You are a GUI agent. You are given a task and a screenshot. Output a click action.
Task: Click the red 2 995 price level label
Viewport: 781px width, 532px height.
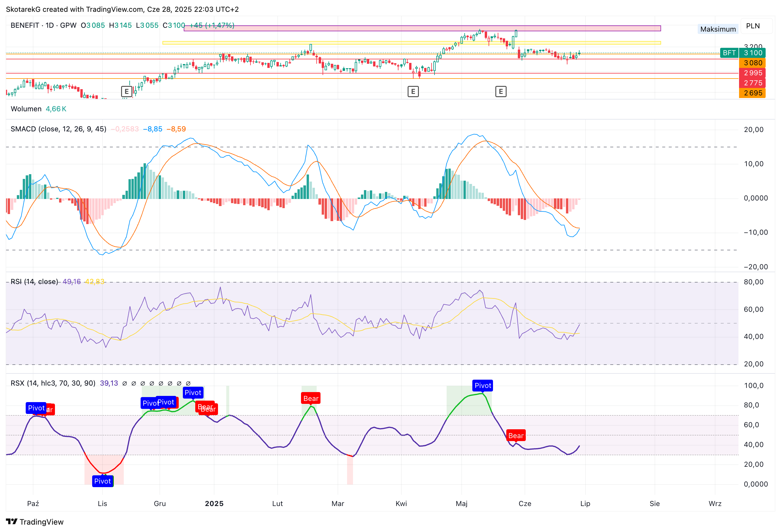coord(752,73)
